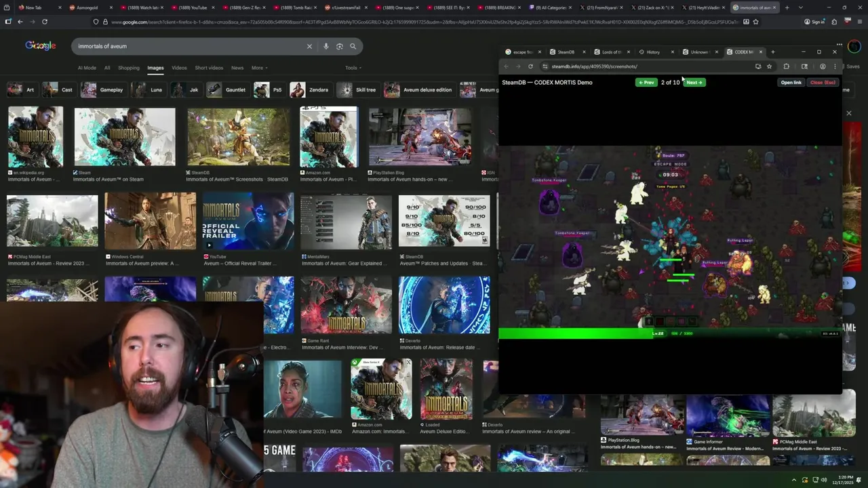Viewport: 868px width, 488px height.
Task: Click the Open link button
Action: pyautogui.click(x=791, y=82)
